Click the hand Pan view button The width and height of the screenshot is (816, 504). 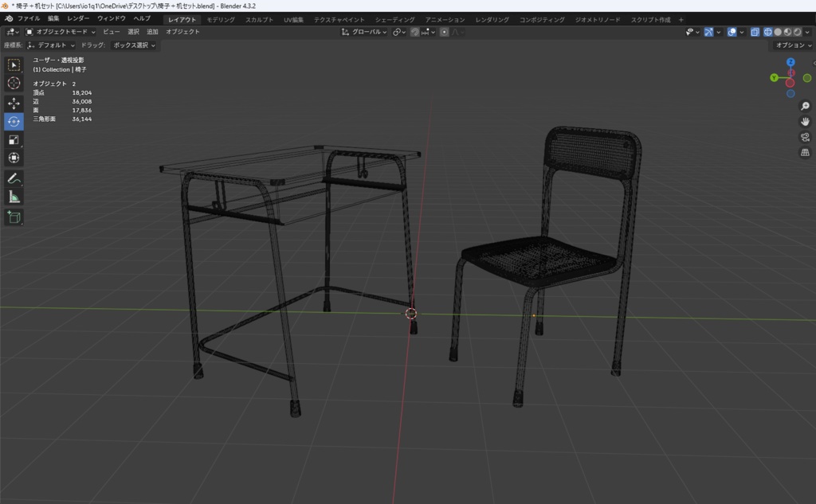point(805,122)
